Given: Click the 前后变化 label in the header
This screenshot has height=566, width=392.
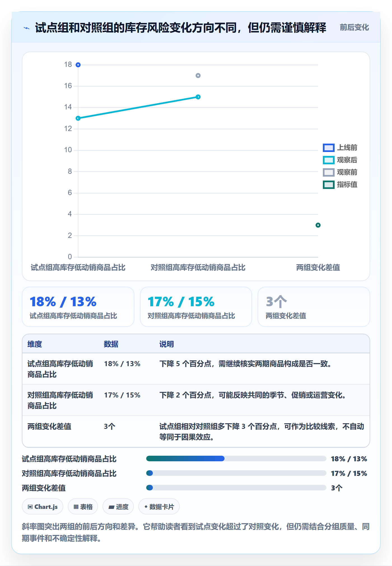Looking at the screenshot, I should tap(354, 27).
